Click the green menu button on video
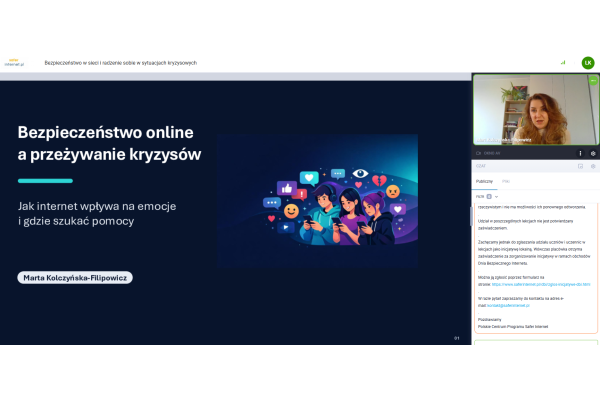600x400 pixels. tap(593, 80)
